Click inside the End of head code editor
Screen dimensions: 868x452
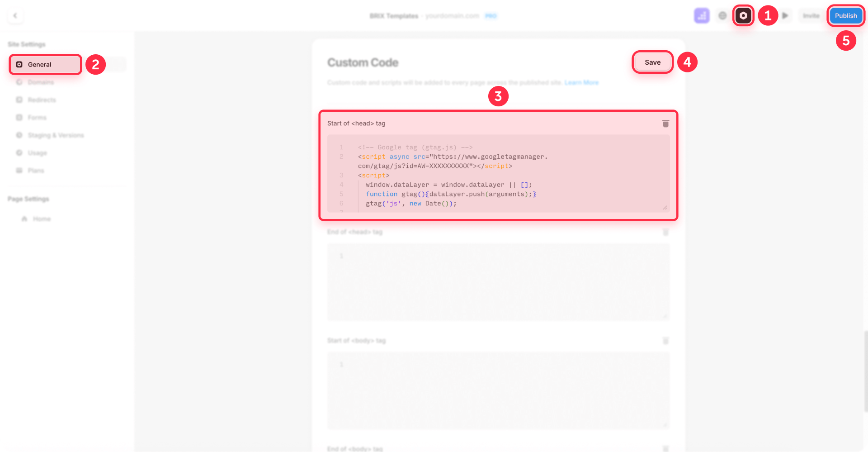point(498,282)
